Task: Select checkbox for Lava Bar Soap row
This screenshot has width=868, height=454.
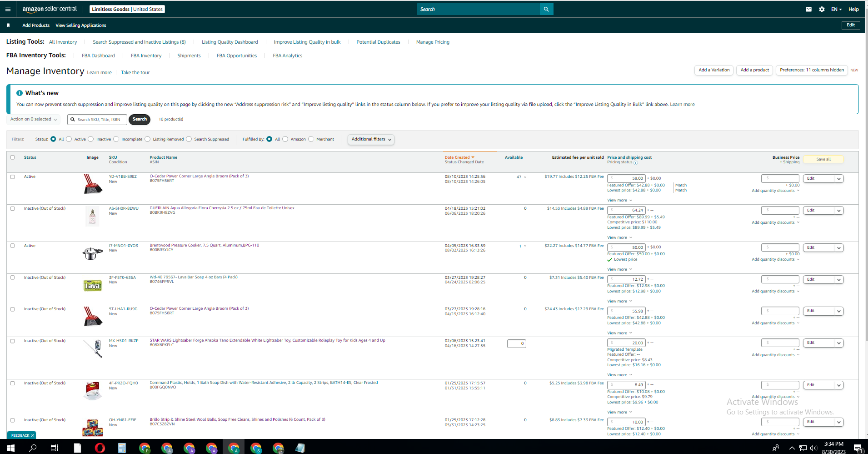Action: point(13,277)
